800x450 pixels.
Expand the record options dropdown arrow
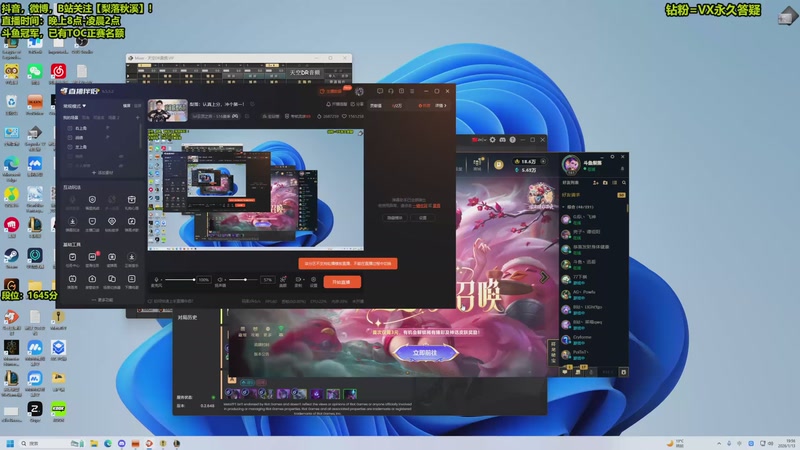click(304, 280)
